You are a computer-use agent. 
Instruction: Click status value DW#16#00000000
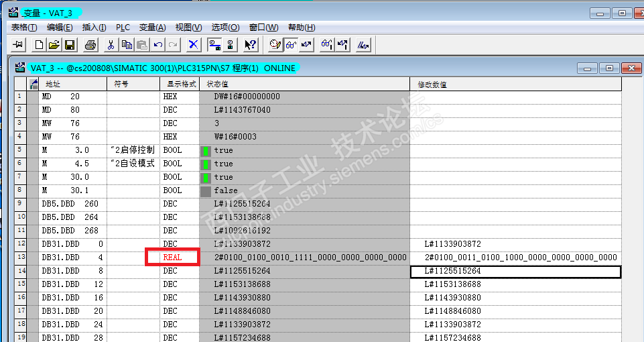247,97
